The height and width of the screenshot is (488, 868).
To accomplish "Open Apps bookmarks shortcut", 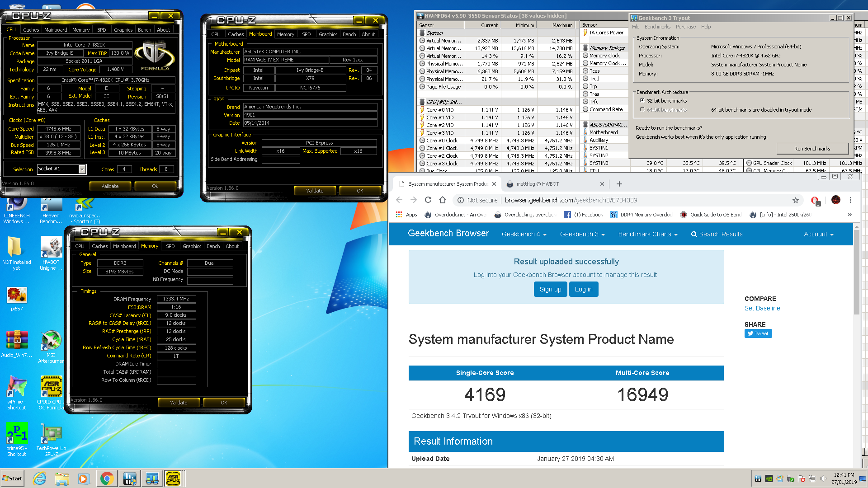I will click(x=406, y=215).
